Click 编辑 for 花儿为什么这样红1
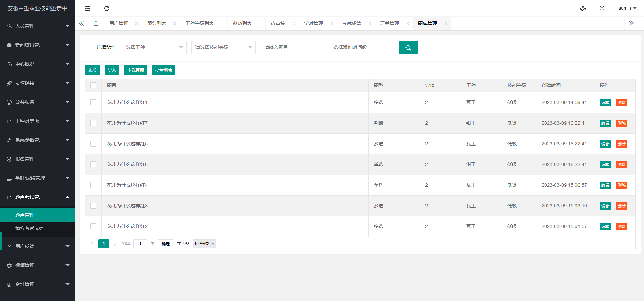This screenshot has height=301, width=644. click(605, 103)
